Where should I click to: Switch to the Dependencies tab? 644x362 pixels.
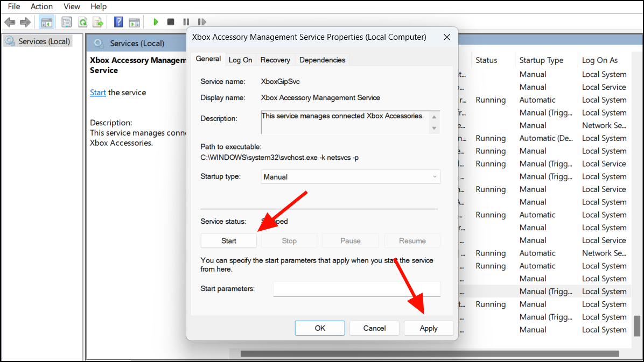(322, 60)
